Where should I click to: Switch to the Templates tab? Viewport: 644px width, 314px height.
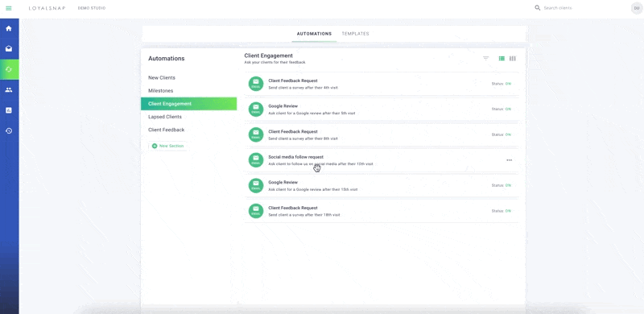tap(355, 34)
